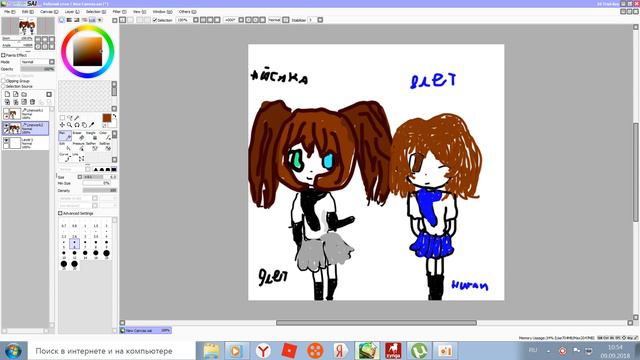Viewport: 640px width, 360px height.
Task: Click the brown foreground color swatch
Action: (107, 118)
